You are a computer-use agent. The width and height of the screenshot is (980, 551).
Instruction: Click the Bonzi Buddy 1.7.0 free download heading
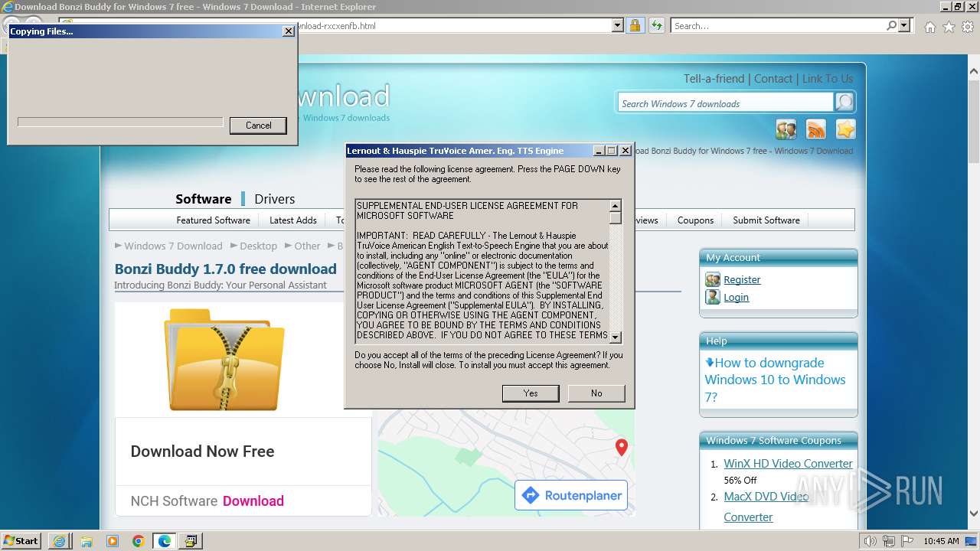click(x=225, y=269)
